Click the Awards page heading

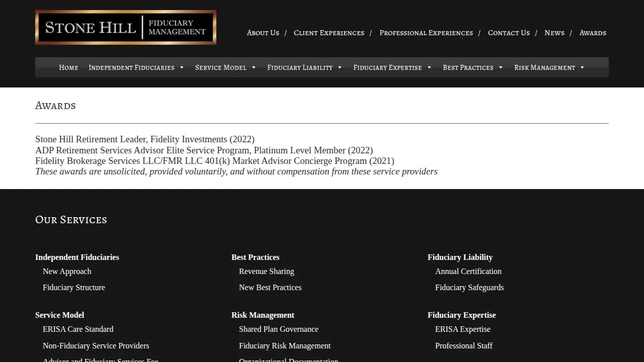click(x=55, y=106)
